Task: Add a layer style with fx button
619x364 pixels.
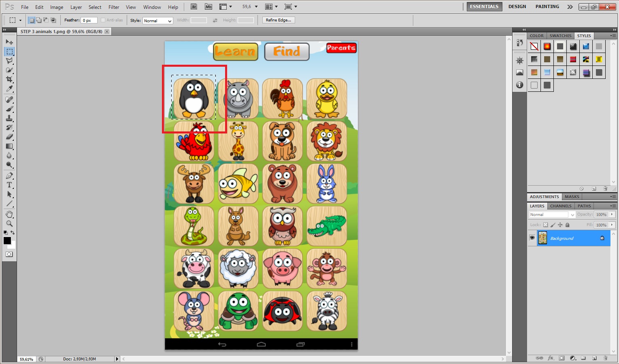Action: 551,358
